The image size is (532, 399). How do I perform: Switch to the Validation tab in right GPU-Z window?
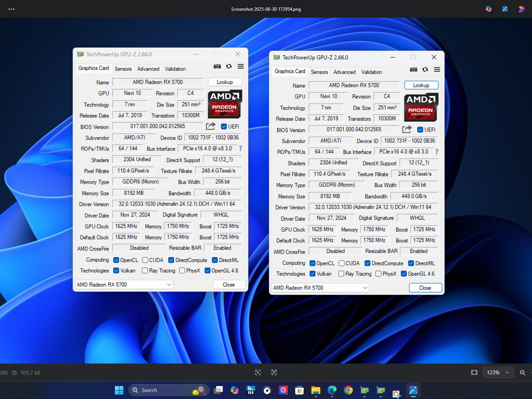(371, 72)
